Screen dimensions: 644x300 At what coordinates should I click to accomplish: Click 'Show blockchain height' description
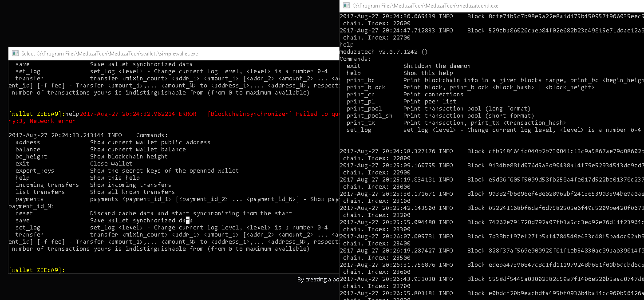(x=129, y=157)
